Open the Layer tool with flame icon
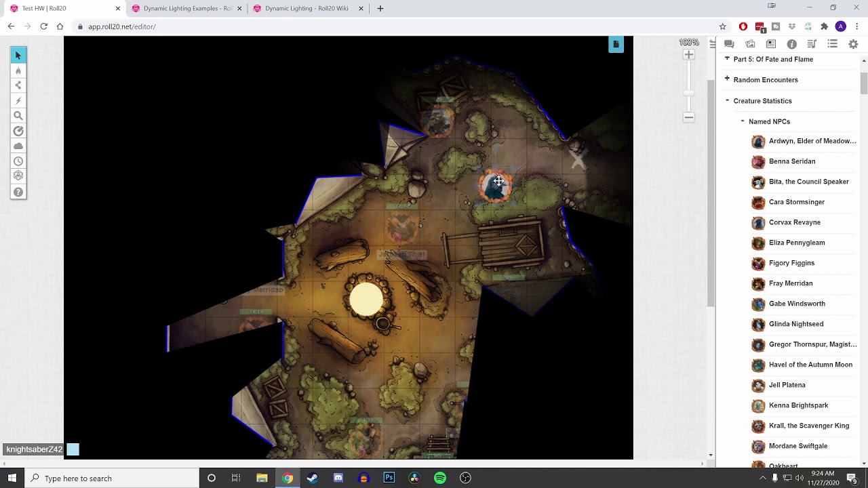868x488 pixels. point(18,70)
